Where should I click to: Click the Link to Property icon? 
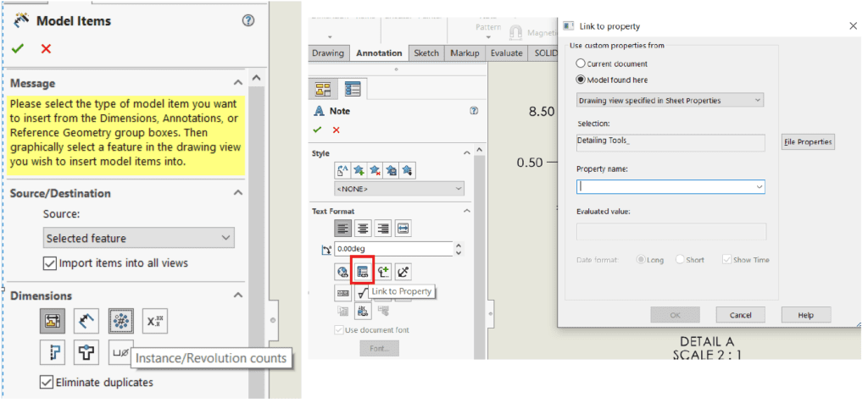point(362,272)
